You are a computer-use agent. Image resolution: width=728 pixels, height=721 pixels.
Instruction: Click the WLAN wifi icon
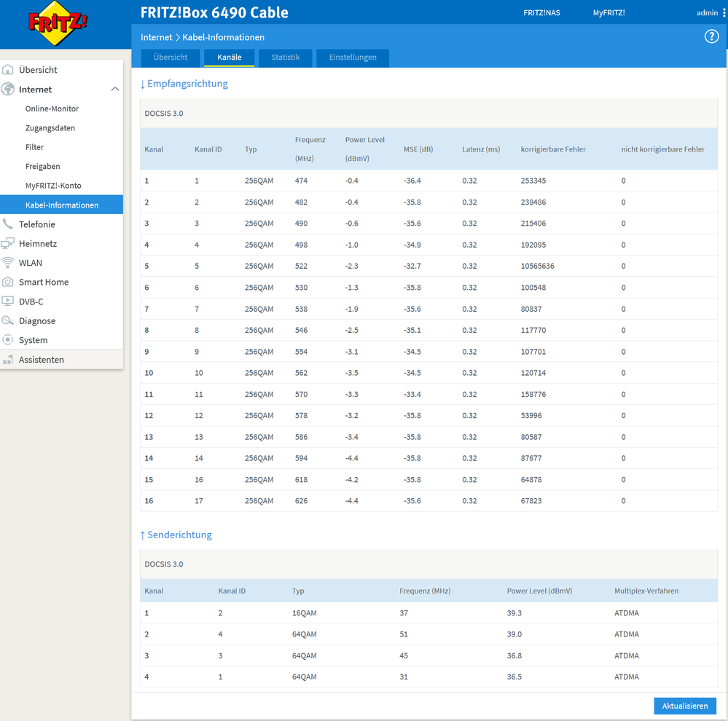click(8, 263)
